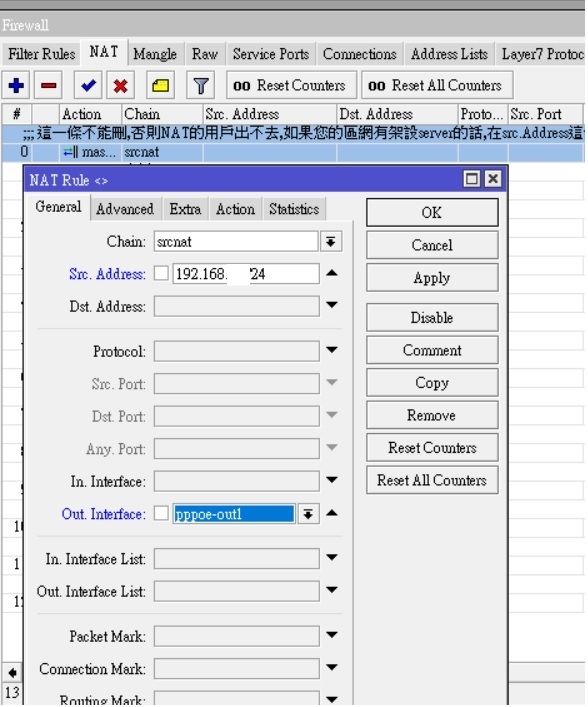588x707 pixels.
Task: Expand the Packet Mark field
Action: pos(332,635)
